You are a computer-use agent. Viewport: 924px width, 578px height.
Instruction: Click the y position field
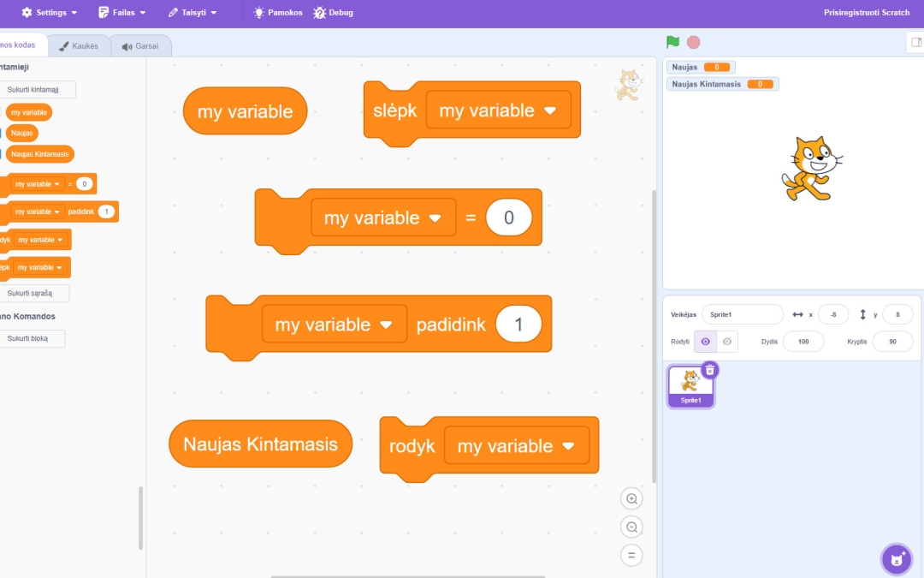897,314
